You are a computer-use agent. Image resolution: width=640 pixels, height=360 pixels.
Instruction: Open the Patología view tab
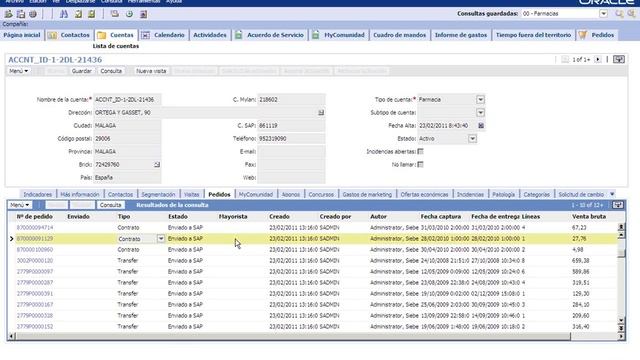pyautogui.click(x=503, y=195)
